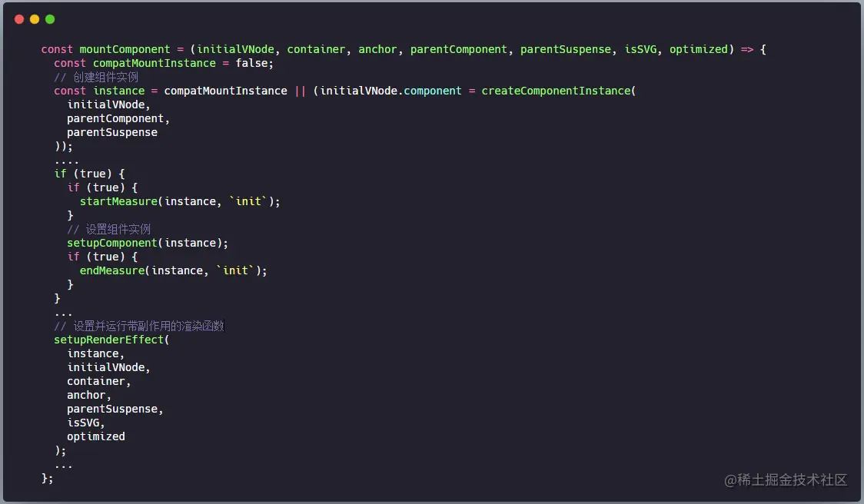Click the comment 设置并运行带副作用的渲染函数
The height and width of the screenshot is (504, 864).
coord(139,326)
